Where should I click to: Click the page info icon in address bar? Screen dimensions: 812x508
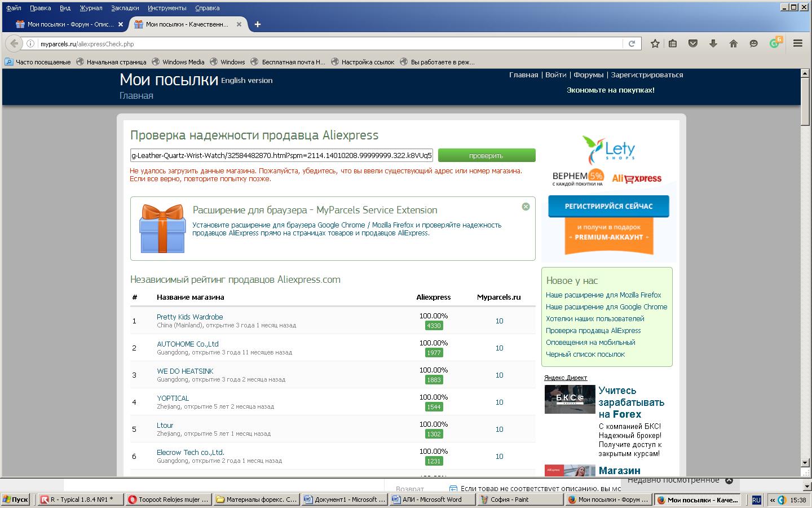pyautogui.click(x=30, y=43)
